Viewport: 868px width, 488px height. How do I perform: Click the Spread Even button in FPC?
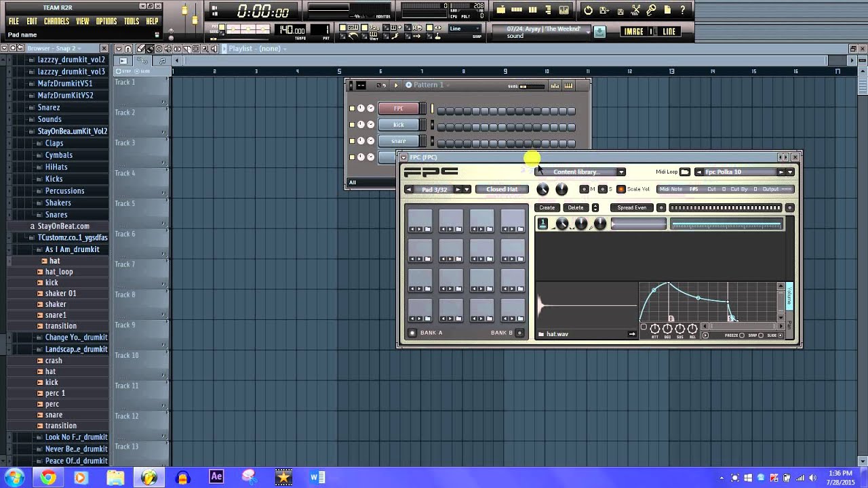[632, 207]
